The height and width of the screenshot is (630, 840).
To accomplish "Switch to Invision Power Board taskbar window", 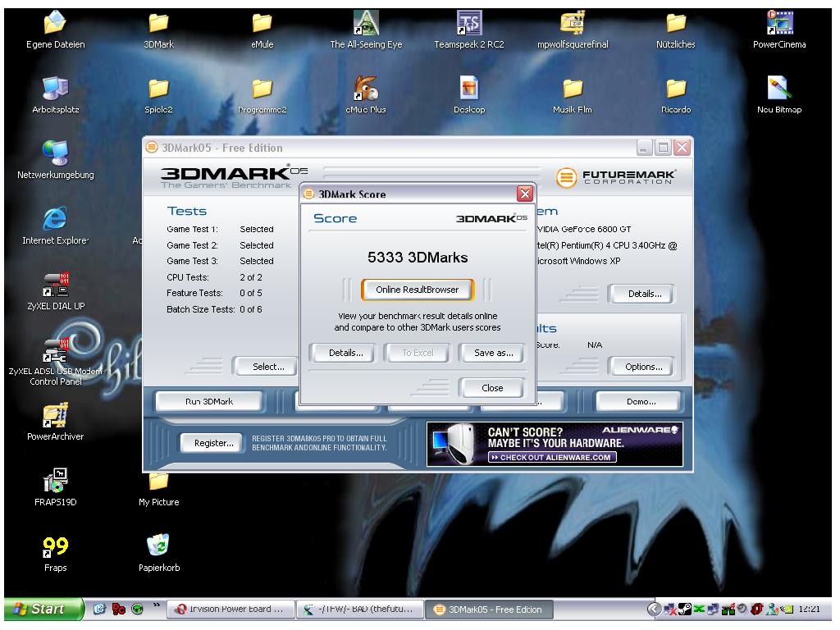I will click(231, 609).
